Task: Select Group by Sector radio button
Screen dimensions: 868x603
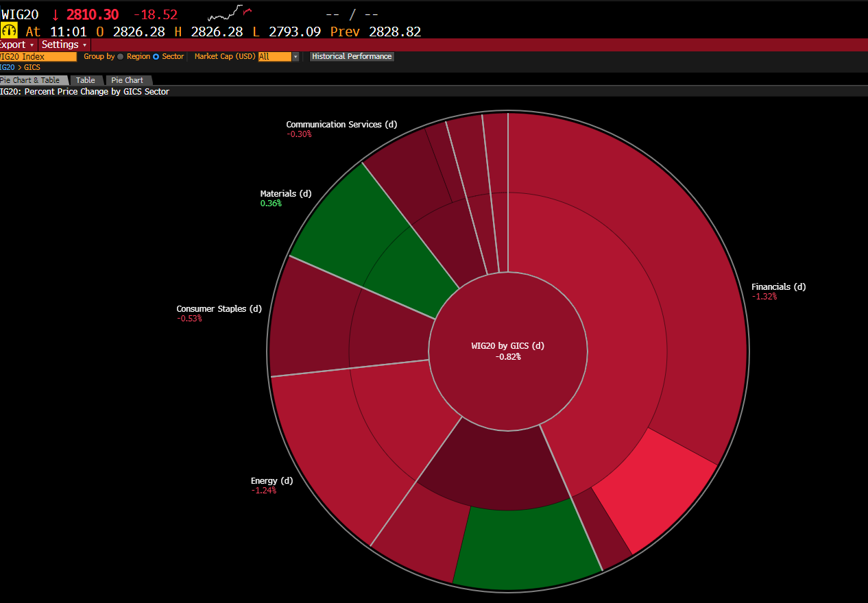Action: tap(156, 57)
